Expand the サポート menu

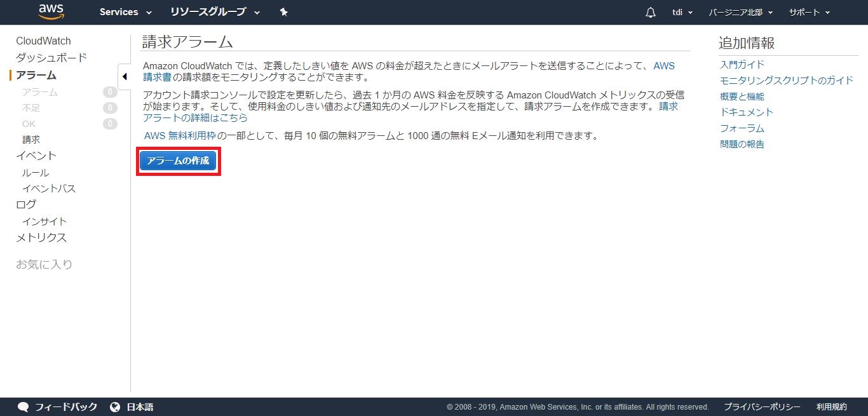[809, 13]
